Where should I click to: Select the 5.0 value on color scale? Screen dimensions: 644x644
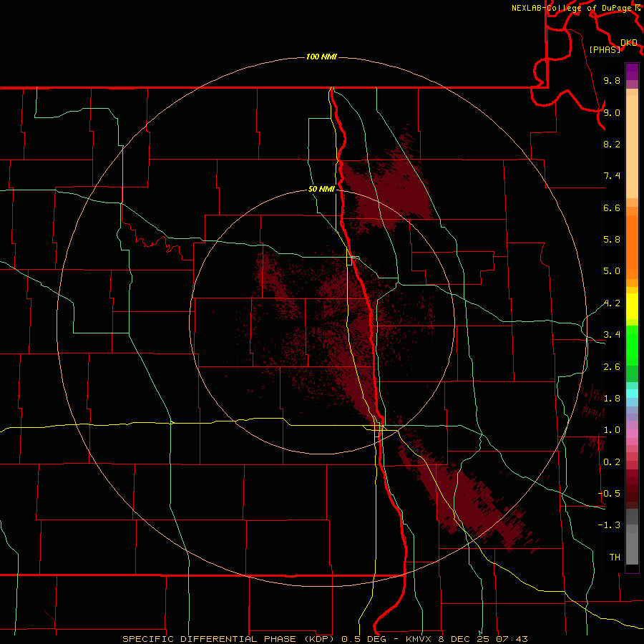612,271
